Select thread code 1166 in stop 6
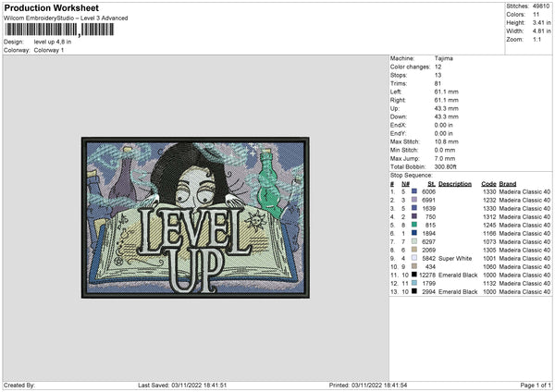This screenshot has height=392, width=555. (489, 233)
